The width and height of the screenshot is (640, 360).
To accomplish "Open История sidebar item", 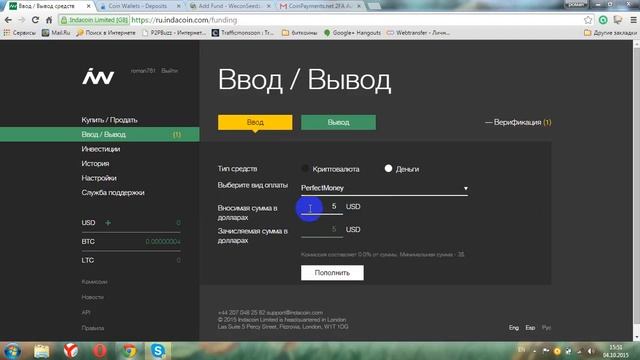I will click(x=95, y=164).
